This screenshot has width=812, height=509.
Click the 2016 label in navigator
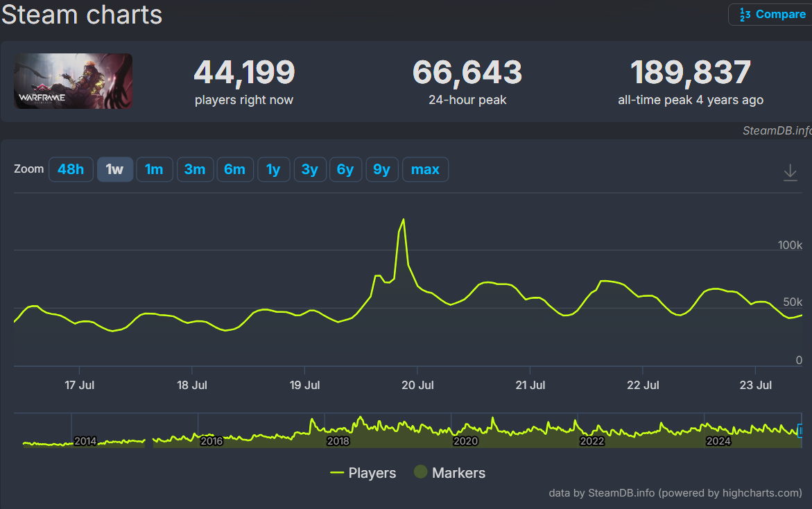click(x=211, y=441)
